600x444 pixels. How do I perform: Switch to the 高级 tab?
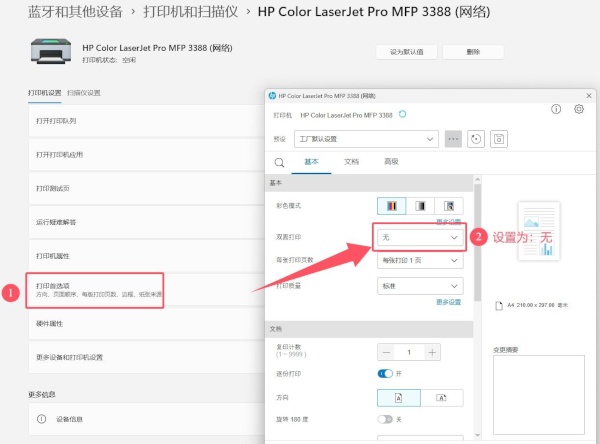(x=391, y=162)
